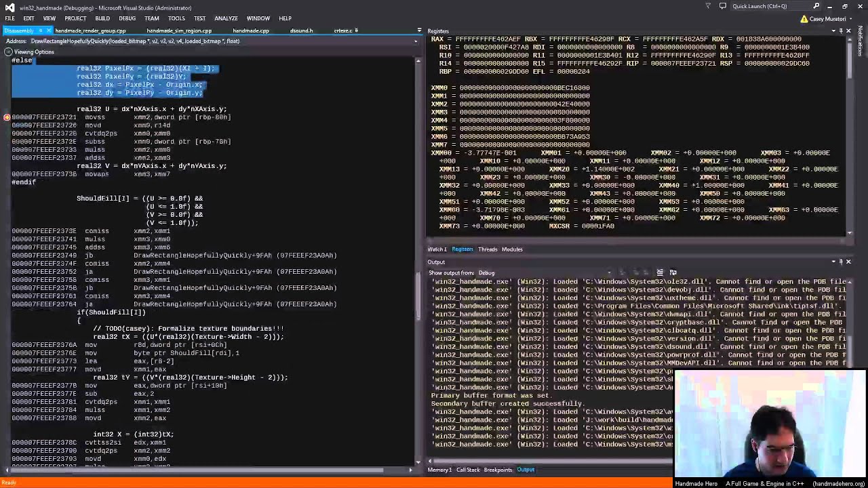Toggle word wrap in Output panel
The width and height of the screenshot is (868, 488).
click(x=673, y=272)
